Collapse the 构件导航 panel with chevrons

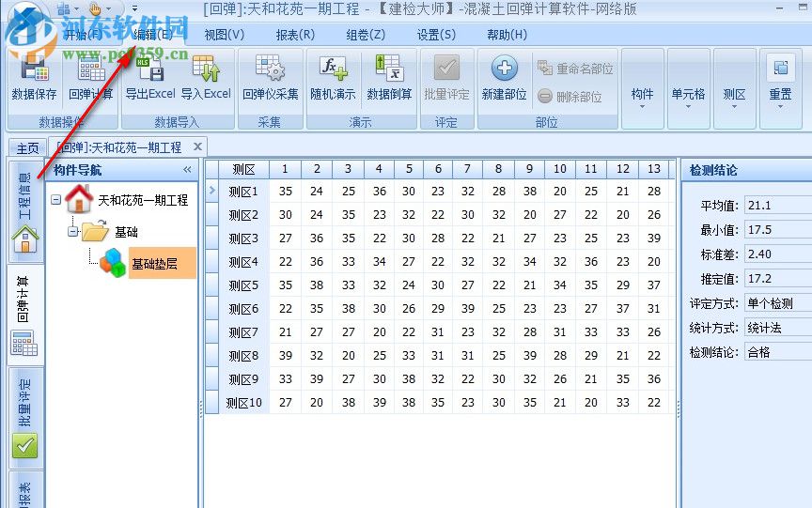[187, 170]
